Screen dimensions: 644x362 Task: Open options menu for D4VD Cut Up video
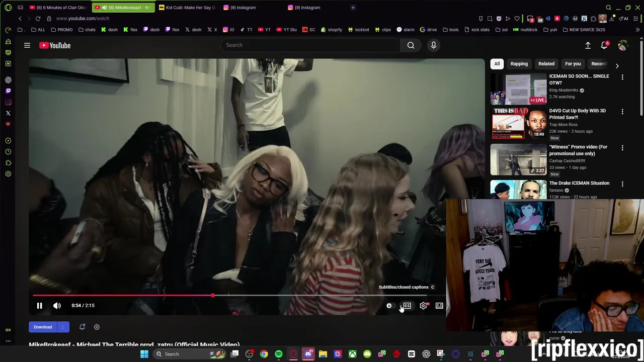tap(622, 112)
